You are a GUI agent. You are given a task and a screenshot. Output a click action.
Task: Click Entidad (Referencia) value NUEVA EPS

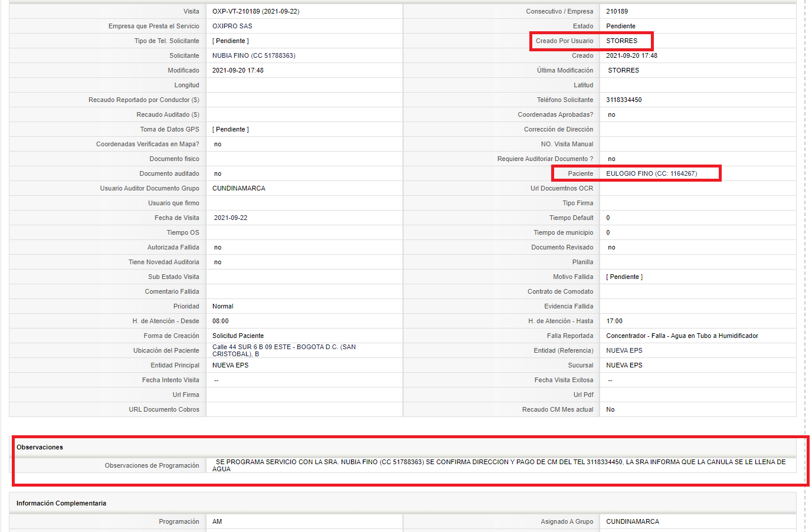coord(624,350)
